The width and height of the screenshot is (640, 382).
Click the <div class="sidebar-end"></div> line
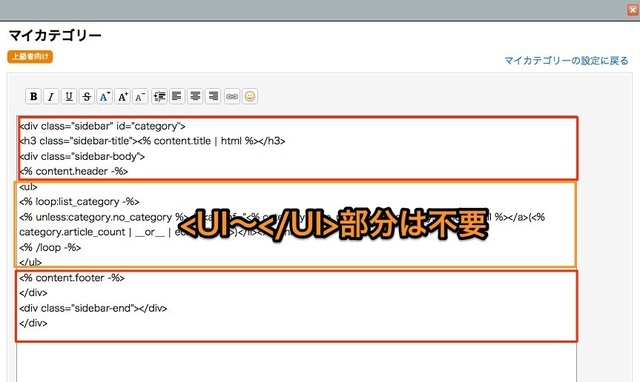pyautogui.click(x=93, y=308)
